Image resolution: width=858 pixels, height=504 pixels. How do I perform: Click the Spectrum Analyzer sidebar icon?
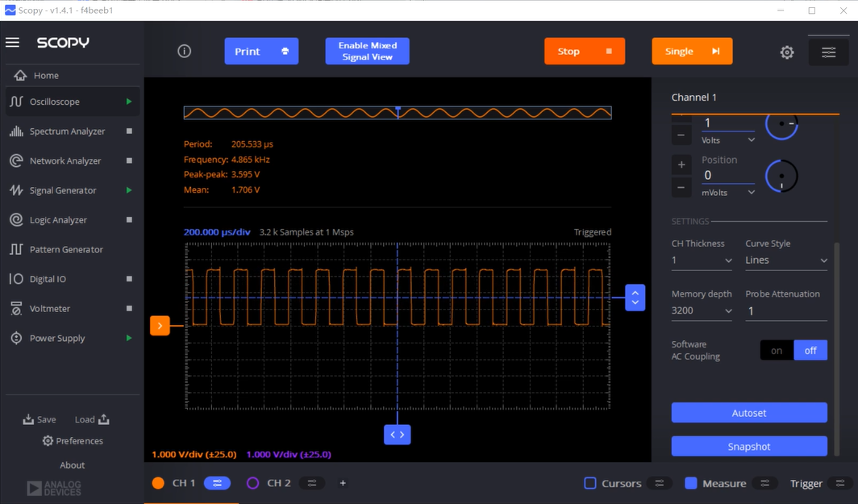[16, 131]
